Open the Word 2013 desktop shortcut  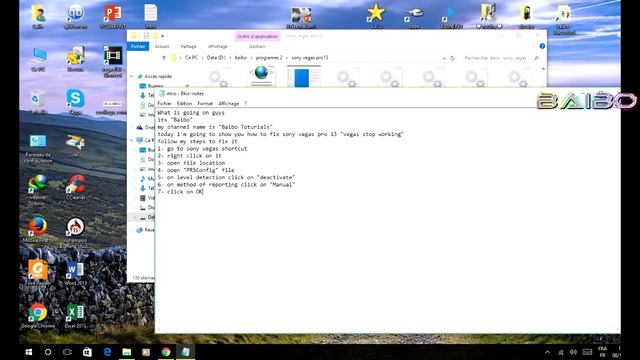[76, 273]
